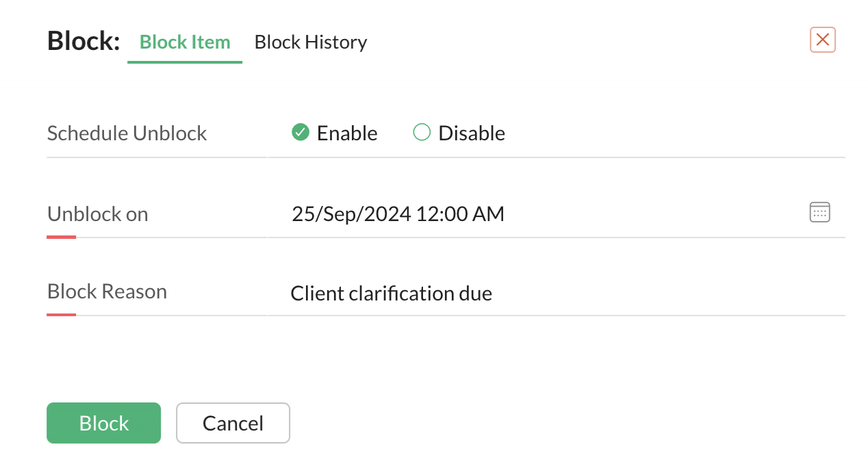Screen dimensions: 868x475
Task: Click the Enable option label text
Action: click(x=346, y=133)
